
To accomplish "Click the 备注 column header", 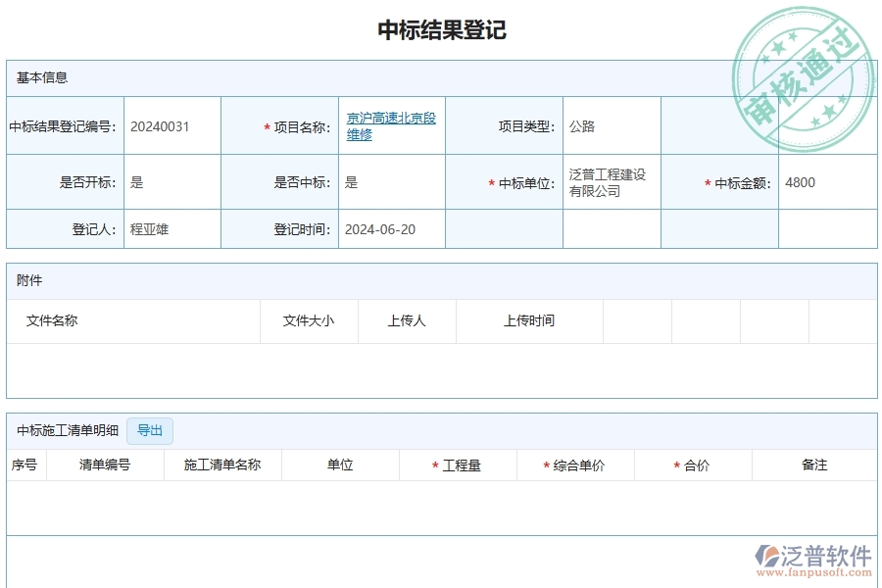I will click(815, 465).
